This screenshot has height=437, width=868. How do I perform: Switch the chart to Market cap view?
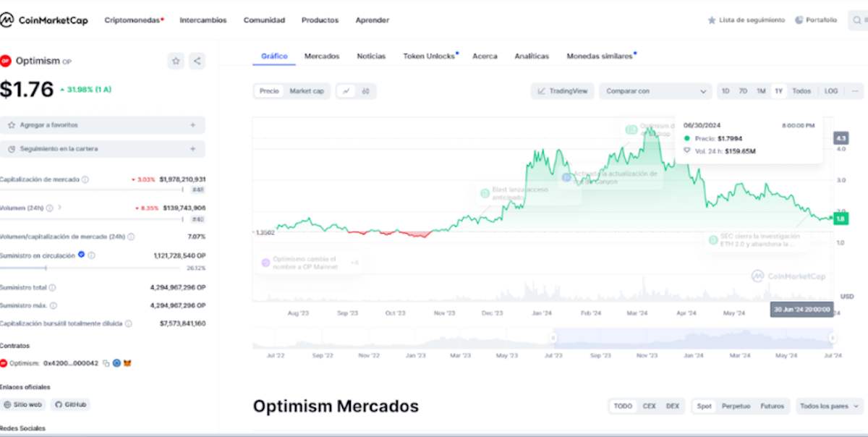tap(308, 91)
